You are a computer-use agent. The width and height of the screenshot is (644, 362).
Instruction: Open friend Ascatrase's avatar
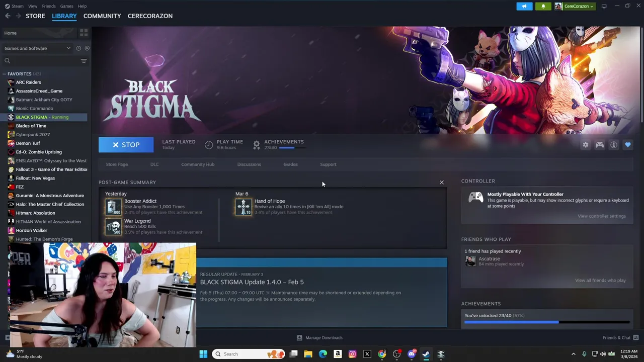(470, 261)
